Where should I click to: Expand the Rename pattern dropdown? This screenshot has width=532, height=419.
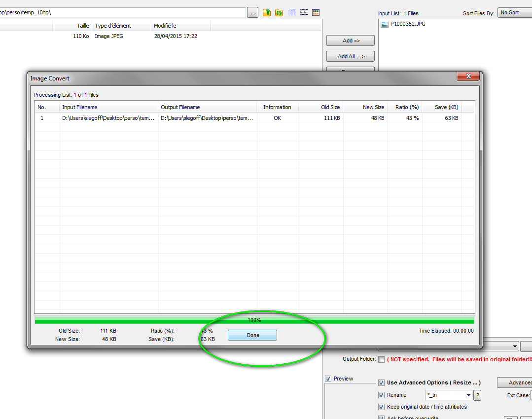[x=468, y=395]
